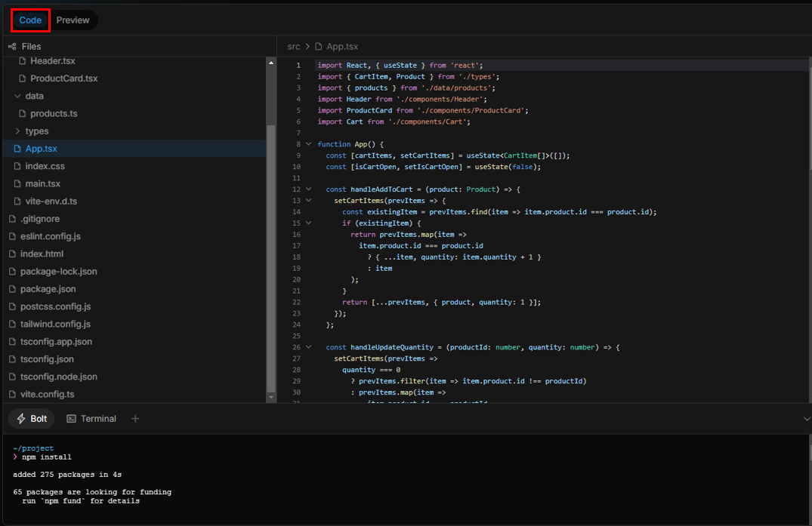Image resolution: width=812 pixels, height=526 pixels.
Task: Click the file tree scrollbar thumb
Action: click(271, 259)
